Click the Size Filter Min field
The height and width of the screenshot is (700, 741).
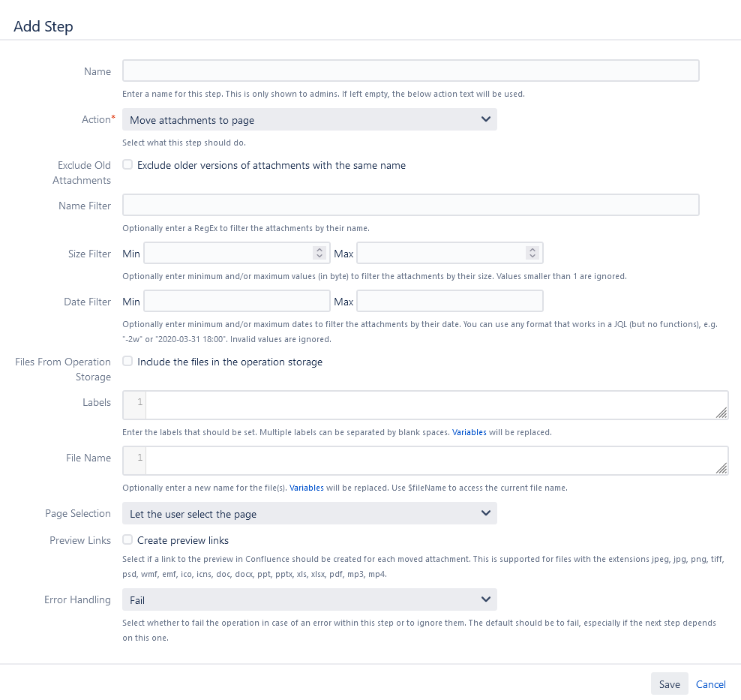(x=227, y=254)
